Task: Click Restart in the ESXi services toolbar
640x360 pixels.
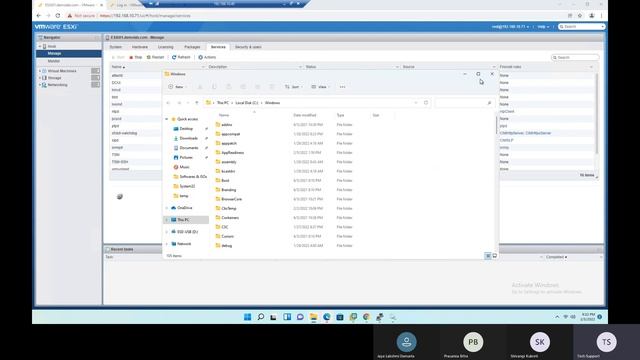Action: pos(155,58)
